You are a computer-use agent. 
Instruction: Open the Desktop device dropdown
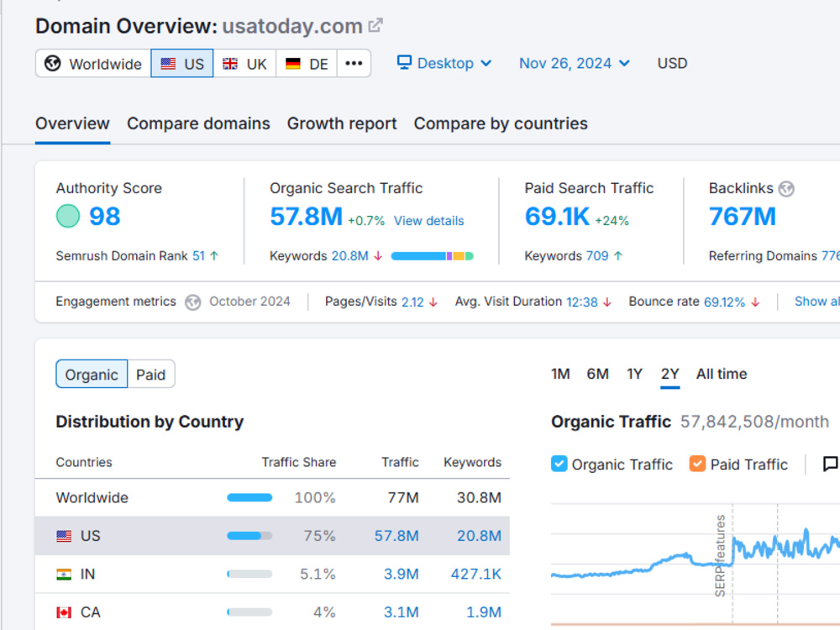pyautogui.click(x=444, y=63)
